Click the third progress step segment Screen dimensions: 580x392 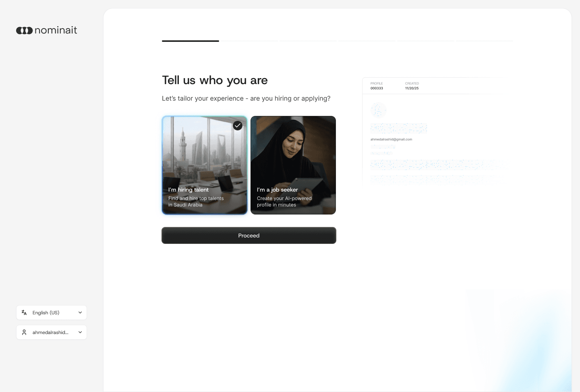(308, 41)
